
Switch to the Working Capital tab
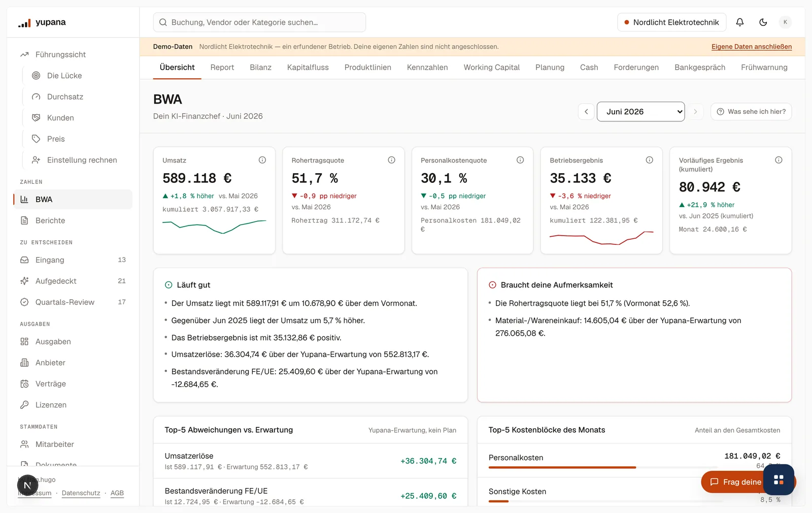click(x=491, y=68)
